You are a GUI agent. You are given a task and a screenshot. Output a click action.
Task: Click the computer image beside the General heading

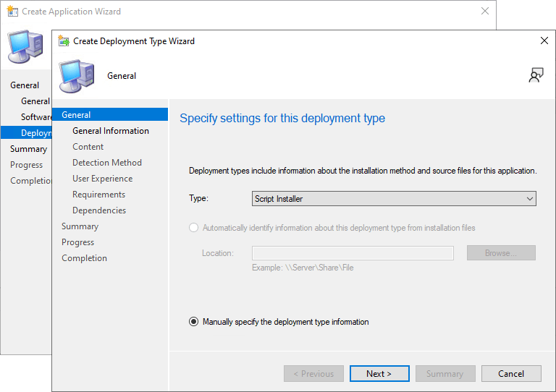pos(77,76)
